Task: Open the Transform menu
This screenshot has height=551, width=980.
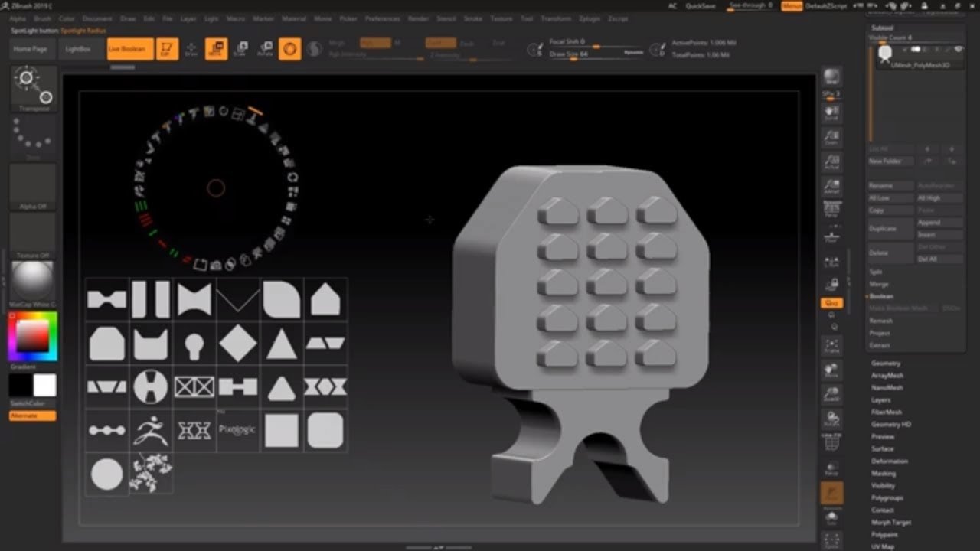Action: click(556, 18)
